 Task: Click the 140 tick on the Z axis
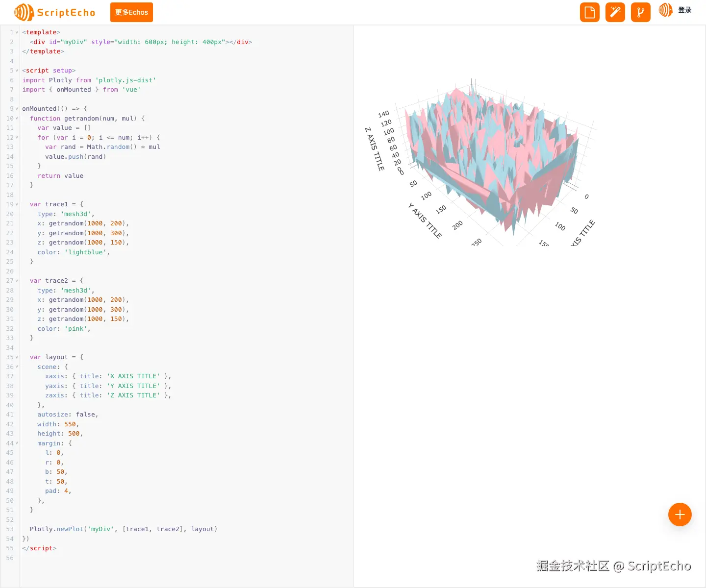383,114
